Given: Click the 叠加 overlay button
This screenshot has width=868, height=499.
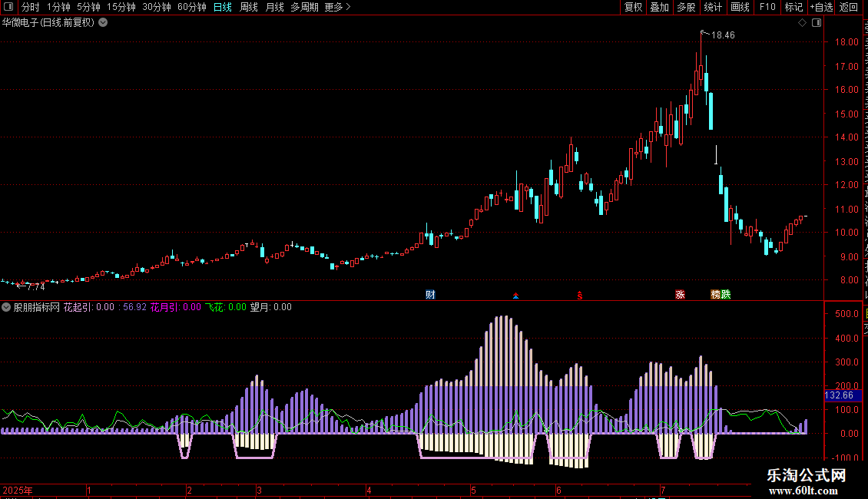Looking at the screenshot, I should tap(659, 7).
